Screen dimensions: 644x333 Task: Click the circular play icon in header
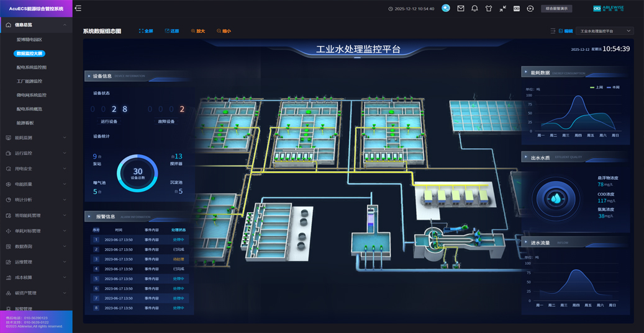[x=530, y=9]
